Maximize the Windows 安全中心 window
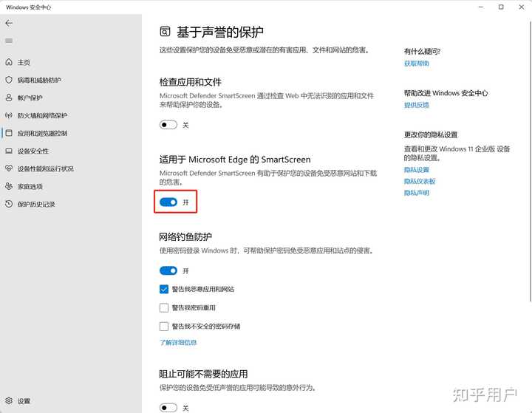Image resolution: width=532 pixels, height=413 pixels. (x=501, y=7)
